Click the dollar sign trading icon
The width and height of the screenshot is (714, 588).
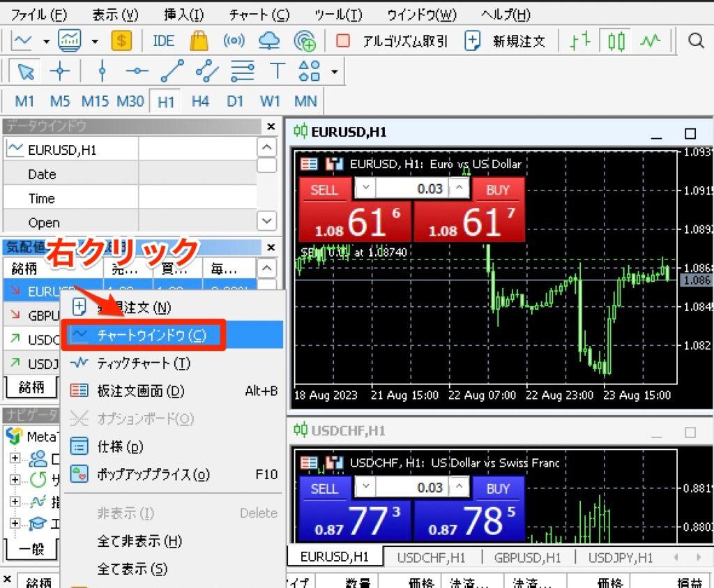pos(121,40)
